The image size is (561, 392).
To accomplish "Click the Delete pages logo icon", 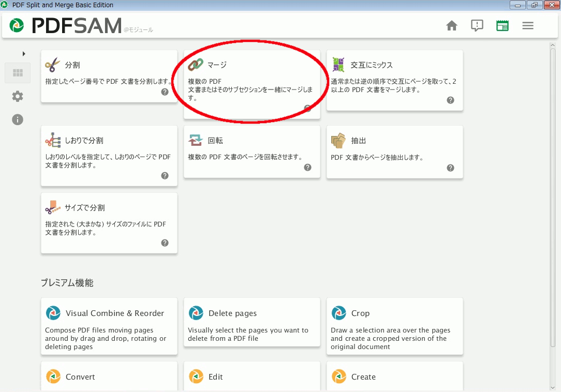I will coord(196,313).
